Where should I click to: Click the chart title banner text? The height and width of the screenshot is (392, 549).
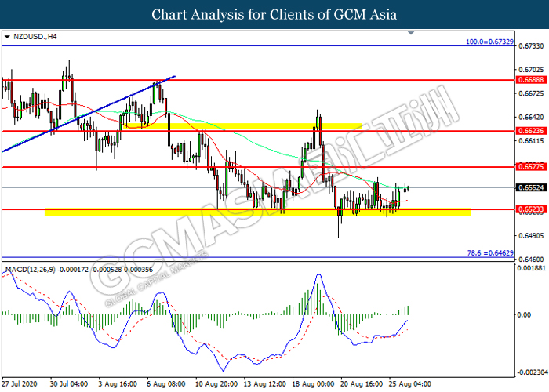tap(274, 14)
